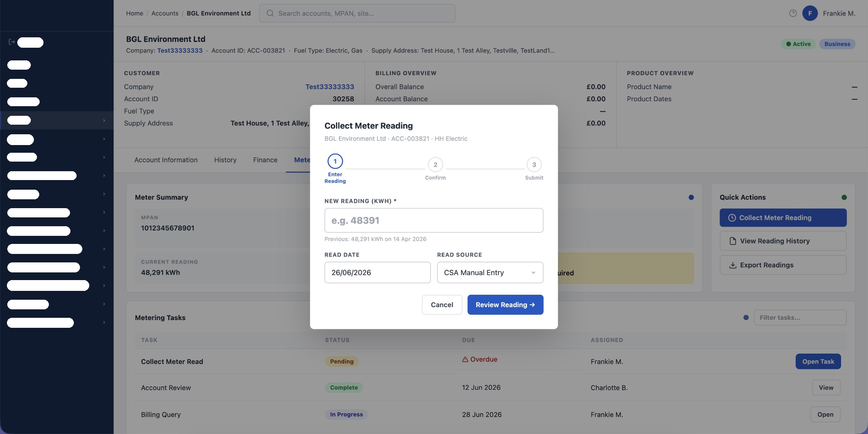Click the Read Date field showing 26/06/2026
This screenshot has width=868, height=434.
pyautogui.click(x=377, y=272)
